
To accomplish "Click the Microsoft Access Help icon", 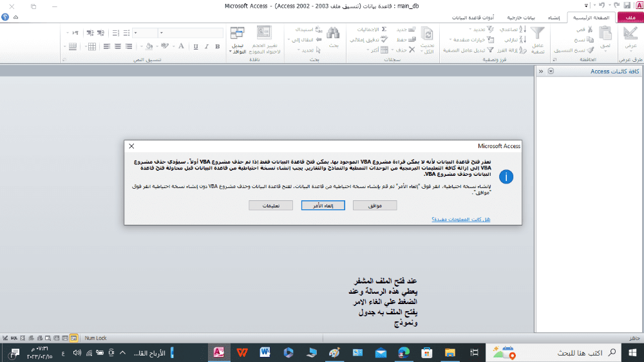I will [5, 17].
